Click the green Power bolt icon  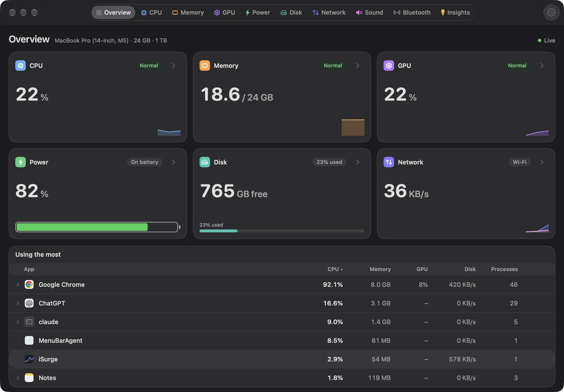[x=20, y=162]
